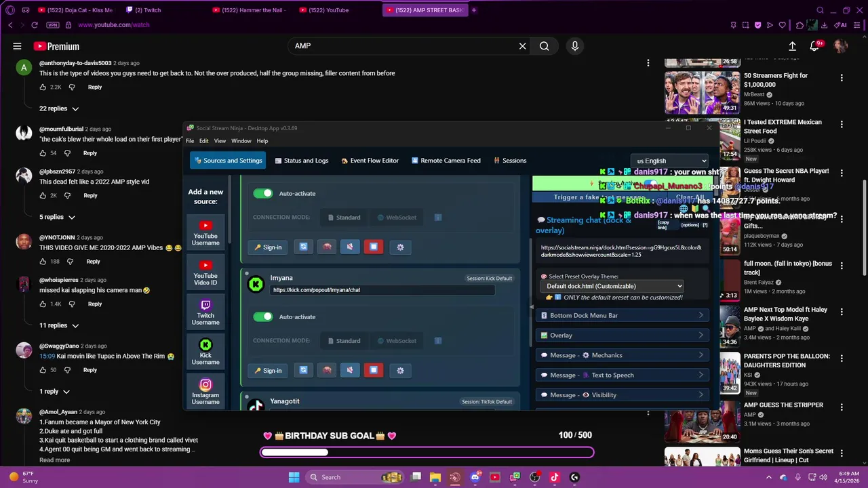Open the Preset Overlay Theme dropdown
Screen dimensions: 868x488
[612, 286]
